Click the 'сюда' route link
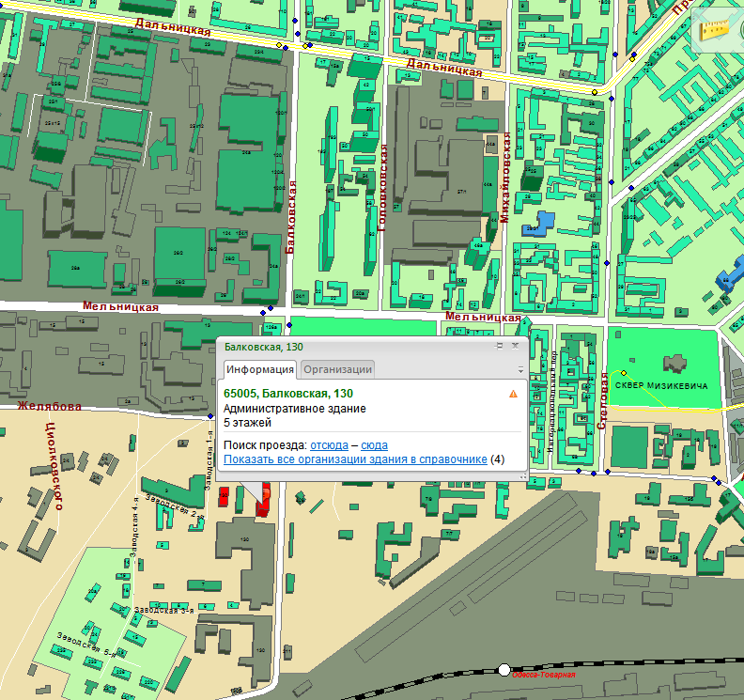The image size is (744, 700). pyautogui.click(x=374, y=444)
